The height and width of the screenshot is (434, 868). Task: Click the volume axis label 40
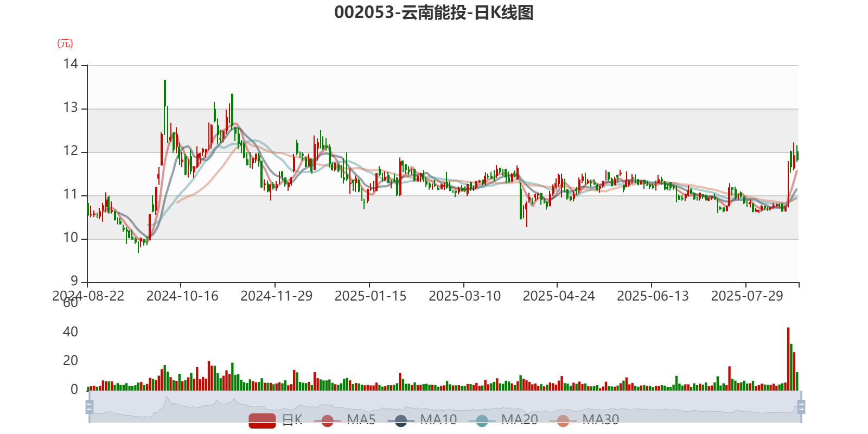click(x=71, y=332)
